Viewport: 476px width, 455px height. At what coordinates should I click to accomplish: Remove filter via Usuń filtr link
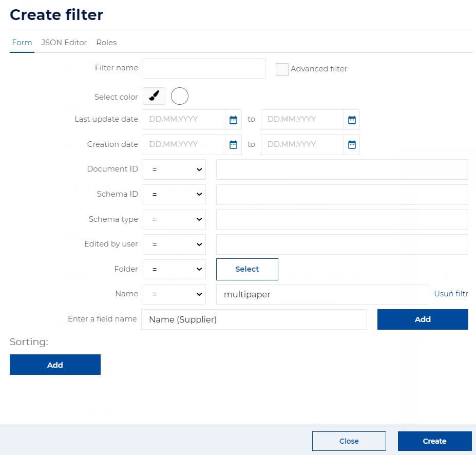(x=451, y=294)
